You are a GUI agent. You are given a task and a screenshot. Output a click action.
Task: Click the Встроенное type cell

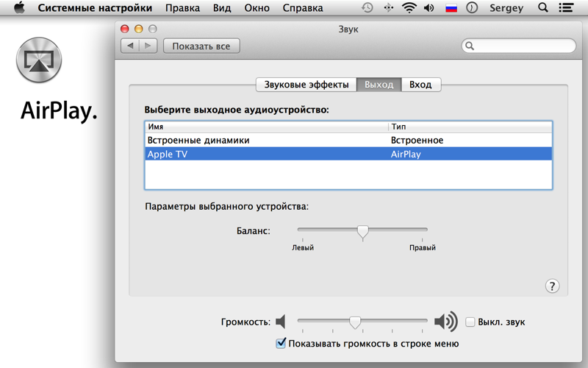point(417,141)
